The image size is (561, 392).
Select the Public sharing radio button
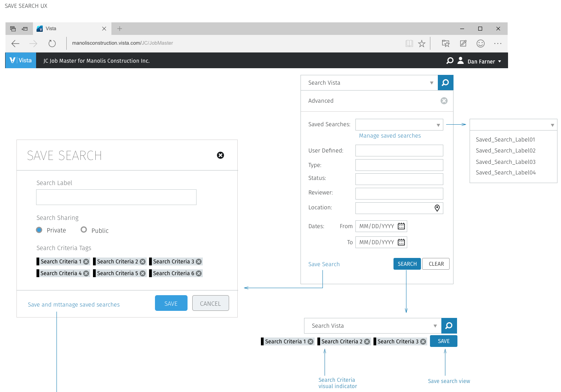pos(84,230)
